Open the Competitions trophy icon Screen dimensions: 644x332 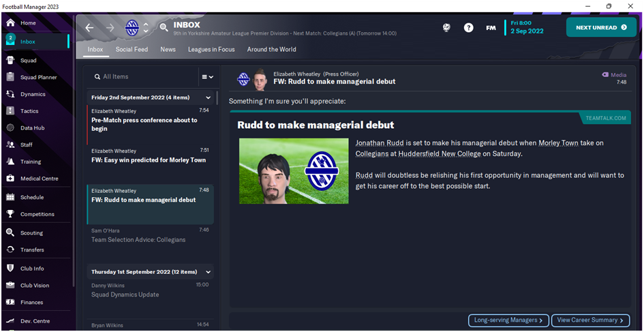click(11, 214)
